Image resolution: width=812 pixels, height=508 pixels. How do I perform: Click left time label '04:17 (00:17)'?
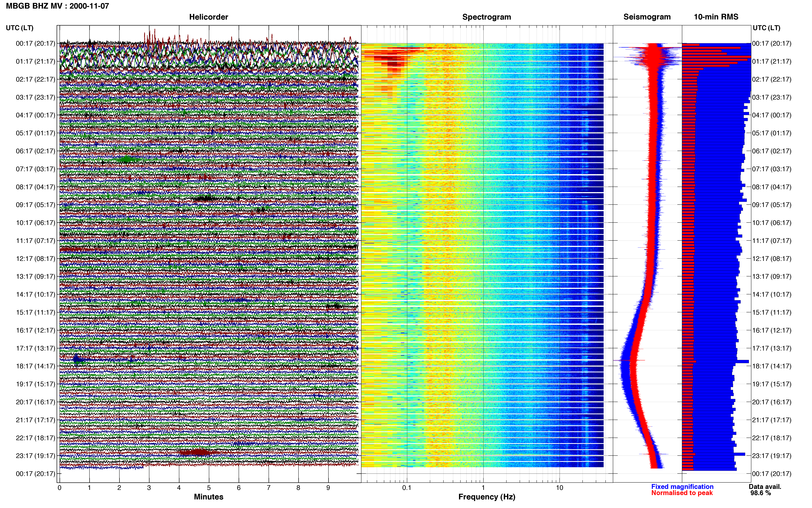[x=35, y=115]
